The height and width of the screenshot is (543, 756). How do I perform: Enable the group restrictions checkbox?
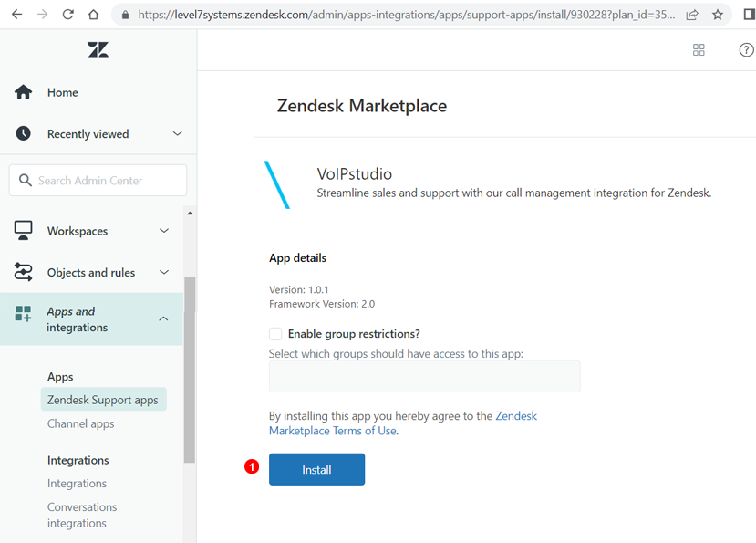coord(274,333)
